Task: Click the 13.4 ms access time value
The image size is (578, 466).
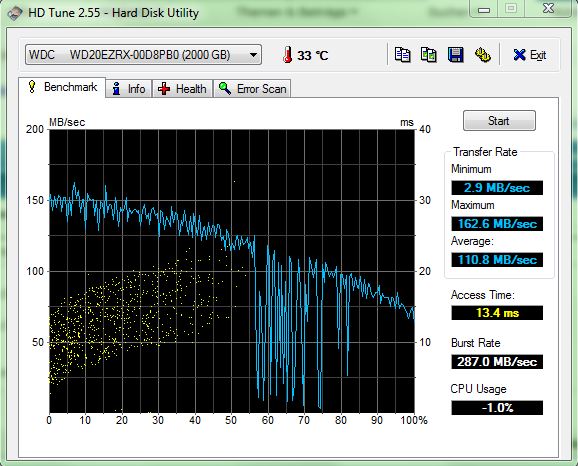Action: [x=497, y=313]
